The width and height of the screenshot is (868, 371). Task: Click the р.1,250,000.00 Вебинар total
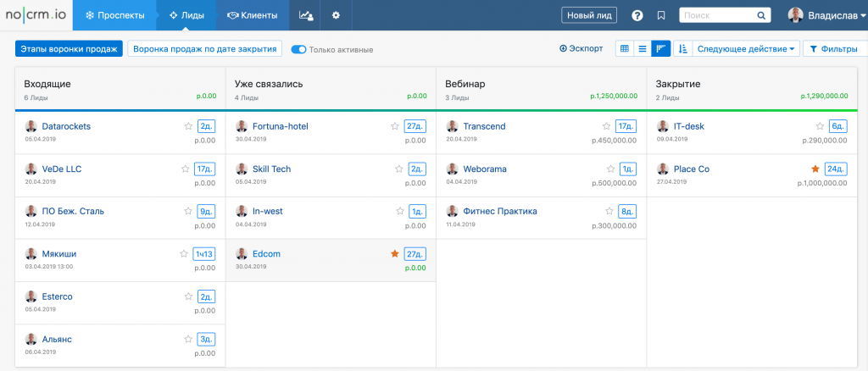(614, 97)
